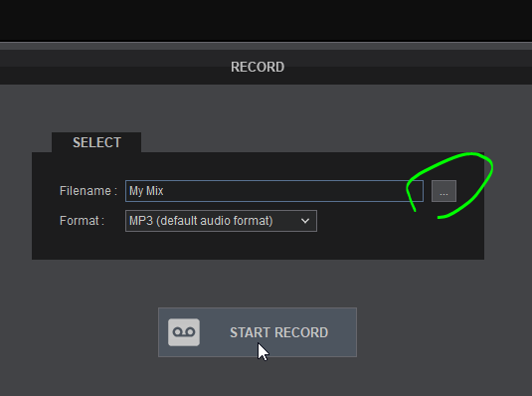The height and width of the screenshot is (396, 532).
Task: Switch to the SELECT tab
Action: (x=96, y=142)
